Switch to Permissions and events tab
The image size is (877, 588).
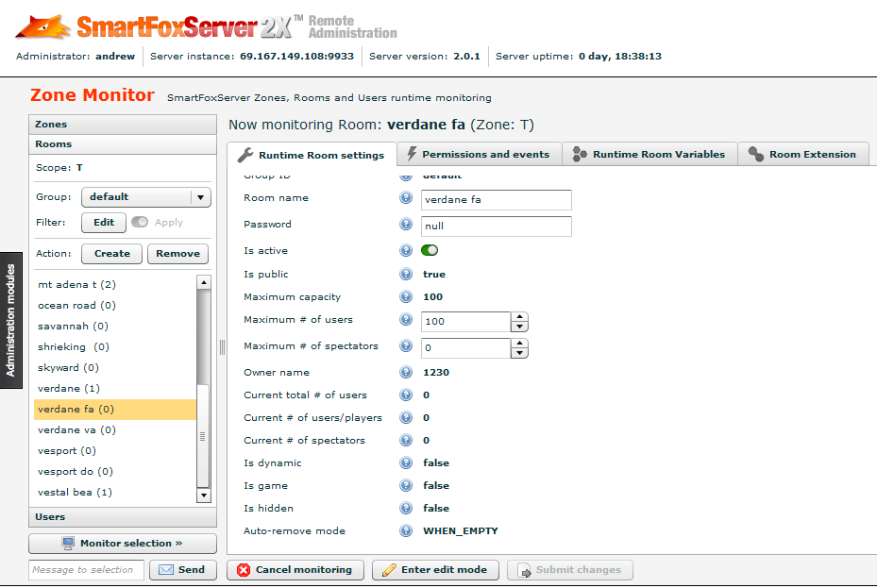click(479, 155)
